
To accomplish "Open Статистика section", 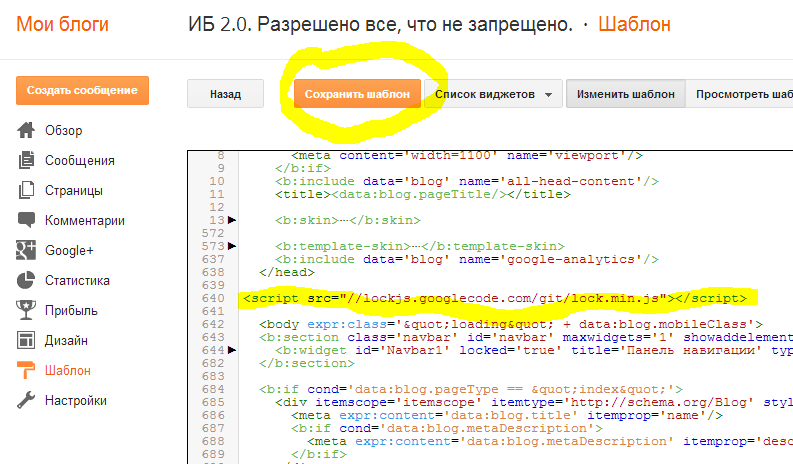I will pyautogui.click(x=77, y=280).
